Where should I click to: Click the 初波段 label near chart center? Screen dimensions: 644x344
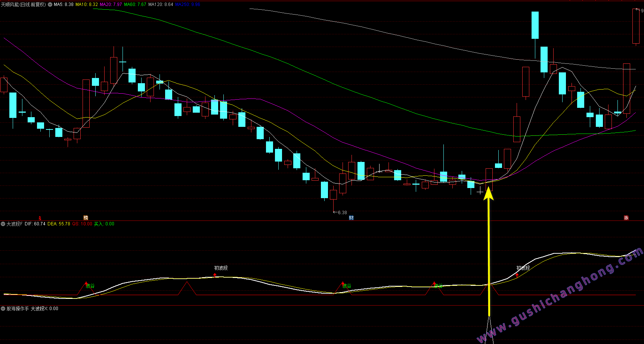[x=221, y=268]
